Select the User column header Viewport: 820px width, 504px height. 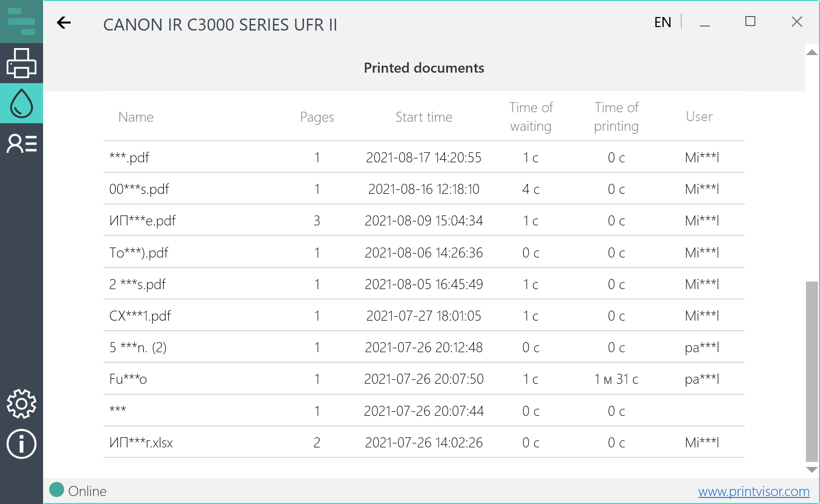[x=699, y=117]
